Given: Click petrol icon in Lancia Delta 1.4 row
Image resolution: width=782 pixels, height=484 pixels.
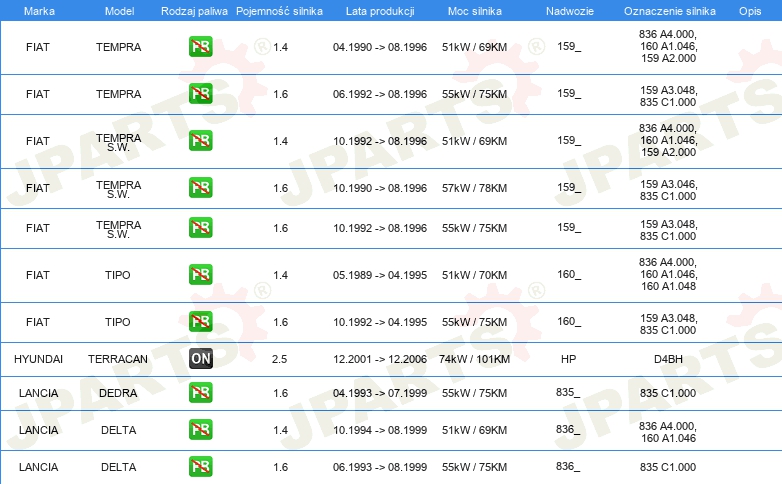Looking at the screenshot, I should tap(201, 430).
